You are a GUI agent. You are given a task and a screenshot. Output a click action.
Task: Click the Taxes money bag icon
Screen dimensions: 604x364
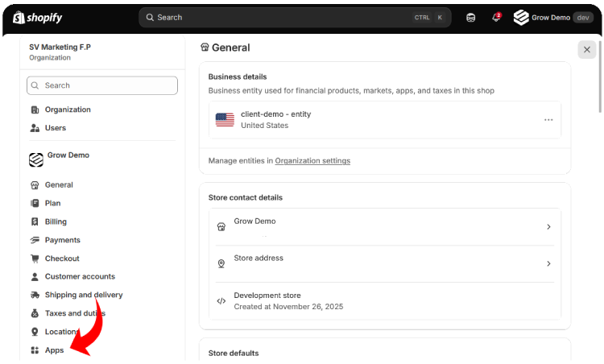(x=35, y=313)
